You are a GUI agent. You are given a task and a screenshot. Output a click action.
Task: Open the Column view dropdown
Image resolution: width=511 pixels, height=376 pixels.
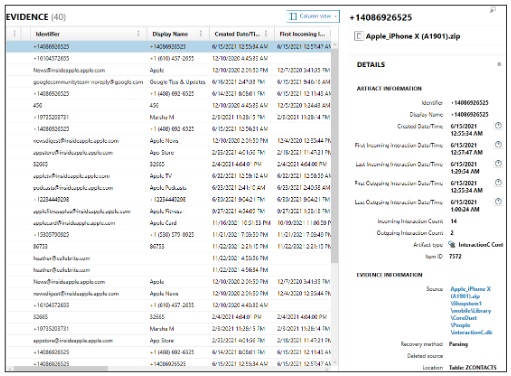click(x=313, y=16)
